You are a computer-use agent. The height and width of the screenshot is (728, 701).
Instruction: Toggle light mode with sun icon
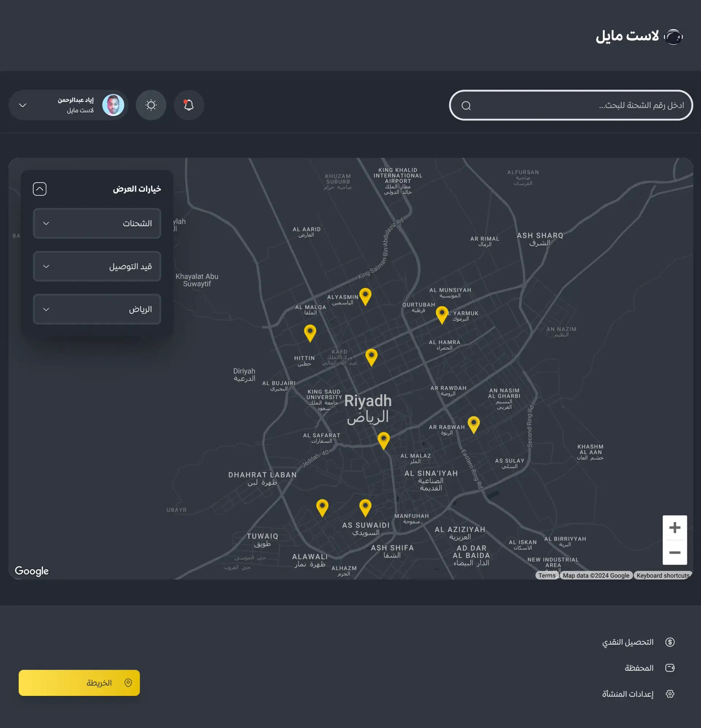click(x=151, y=105)
